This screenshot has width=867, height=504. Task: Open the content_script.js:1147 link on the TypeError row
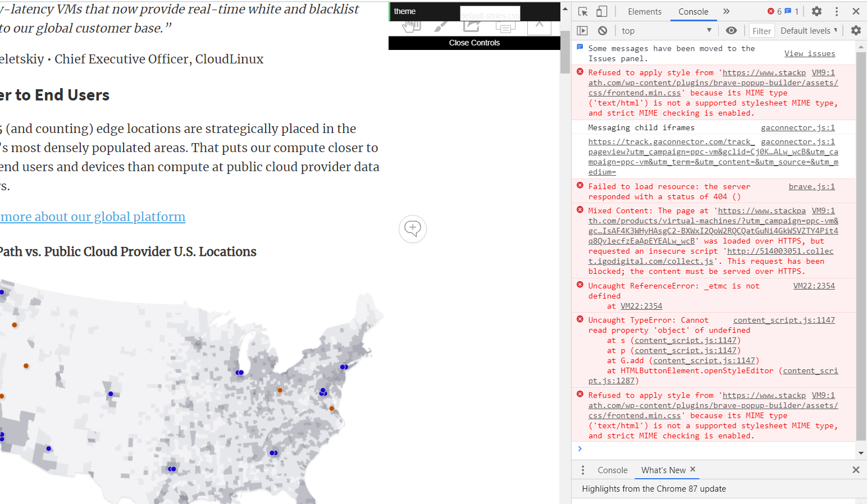[x=784, y=320]
